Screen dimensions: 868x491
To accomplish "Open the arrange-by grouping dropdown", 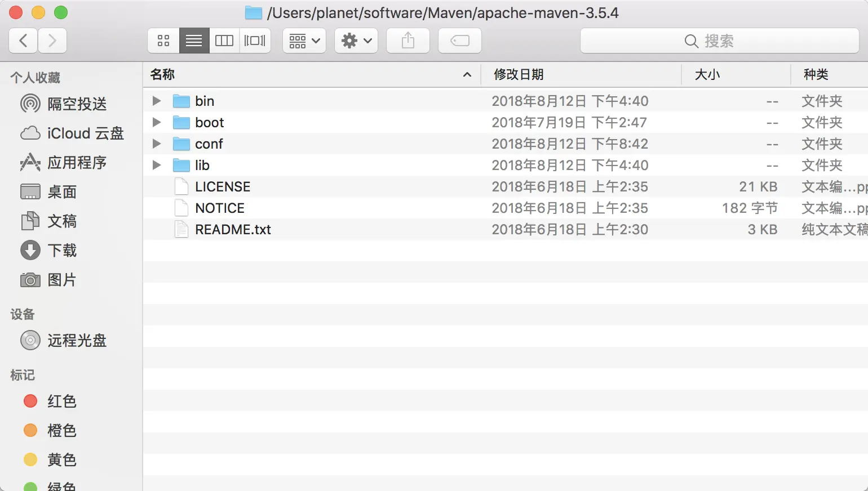I will point(304,41).
